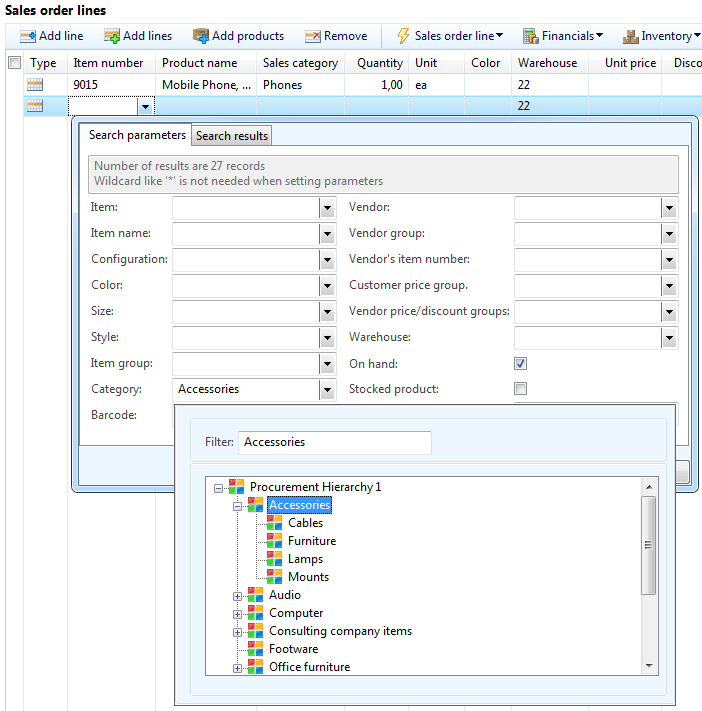Sort by the Sales category column header

pos(300,63)
